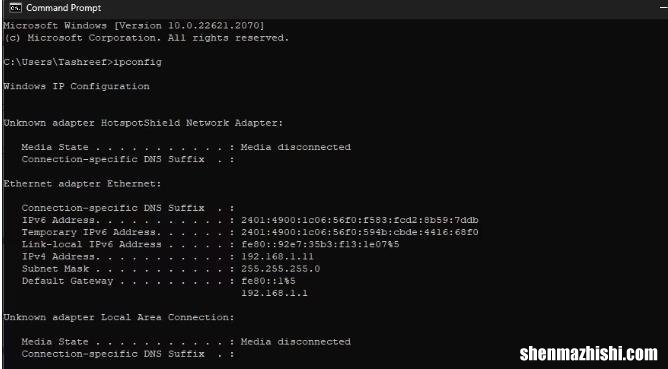Click the Microsoft Corporation copyright line

coord(146,38)
